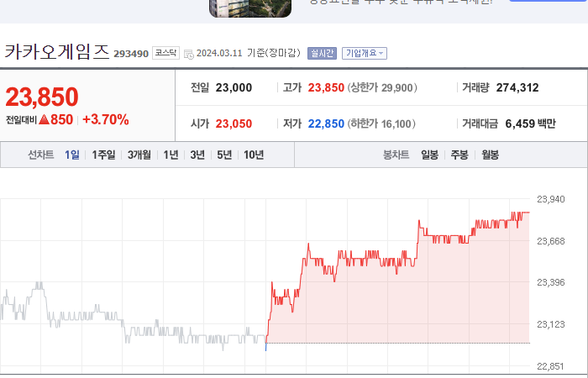Screen dimensions: 588x378
Task: Switch to 일봉 candle chart
Action: [x=429, y=155]
